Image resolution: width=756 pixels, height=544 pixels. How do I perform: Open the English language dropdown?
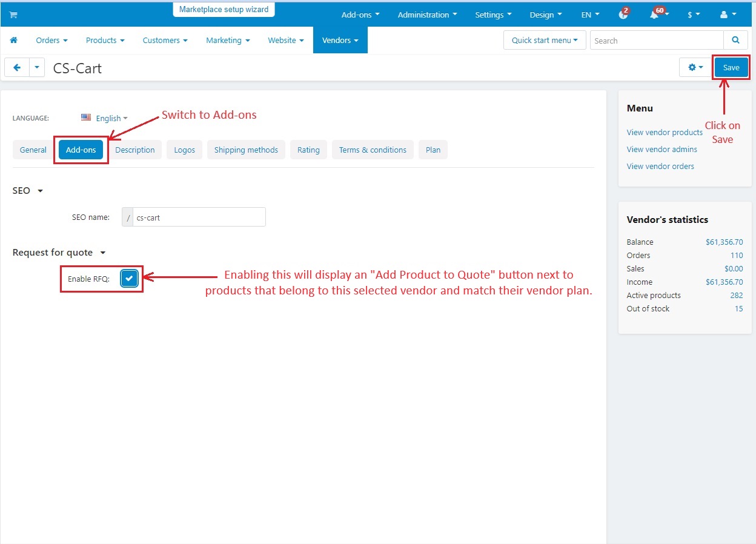click(x=107, y=118)
